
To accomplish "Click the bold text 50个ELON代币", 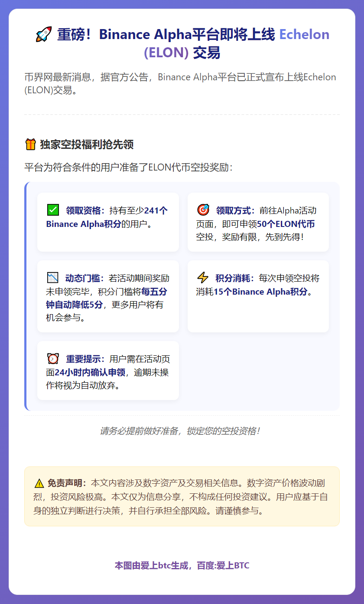I will click(x=286, y=224).
